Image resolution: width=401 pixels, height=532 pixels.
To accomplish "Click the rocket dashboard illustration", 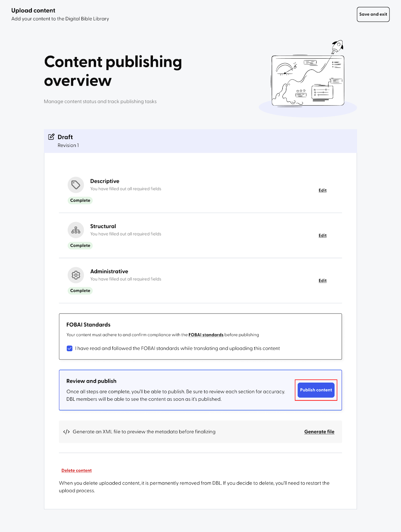I will point(308,78).
